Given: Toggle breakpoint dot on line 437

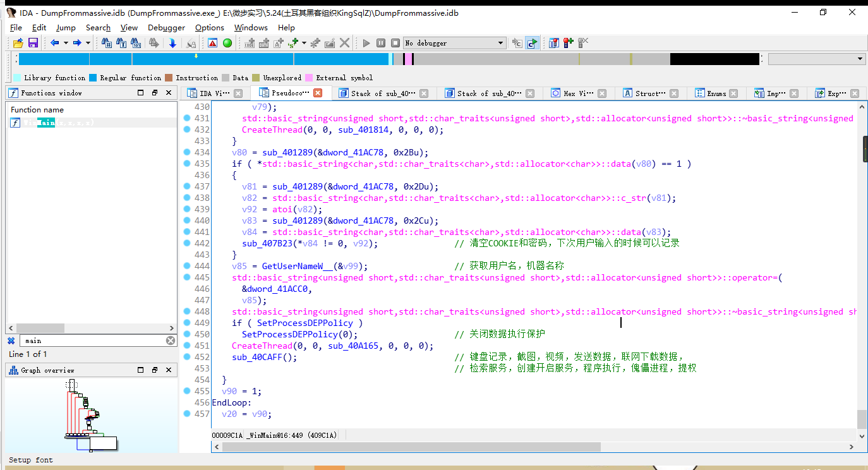Looking at the screenshot, I should 187,186.
